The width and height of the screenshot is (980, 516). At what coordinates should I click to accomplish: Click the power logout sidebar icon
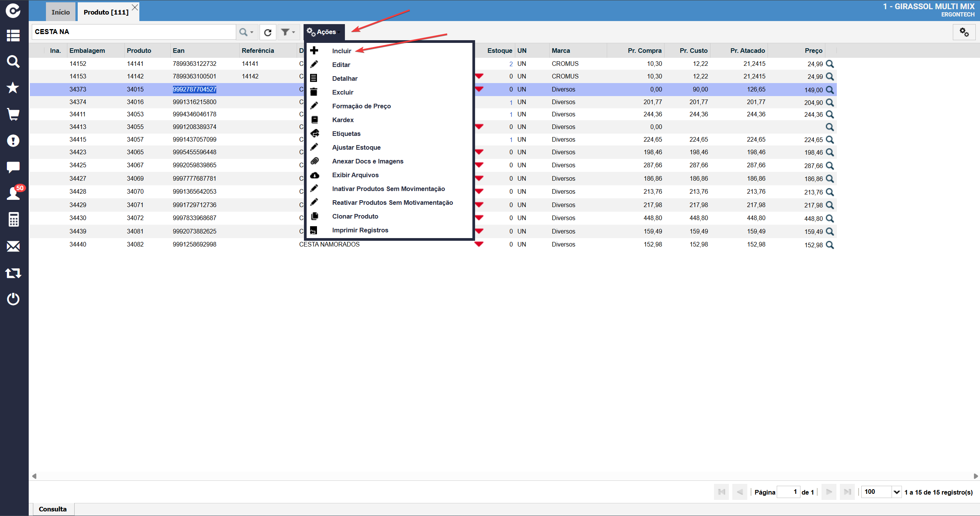(13, 299)
